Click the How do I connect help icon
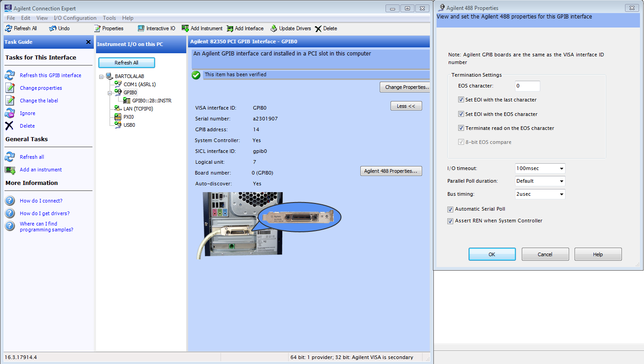 pos(10,201)
